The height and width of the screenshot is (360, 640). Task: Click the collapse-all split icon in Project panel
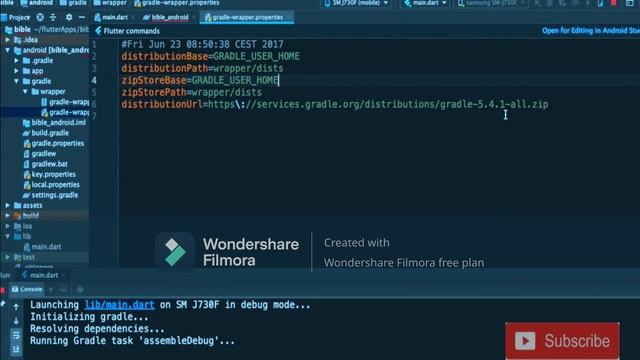point(53,17)
